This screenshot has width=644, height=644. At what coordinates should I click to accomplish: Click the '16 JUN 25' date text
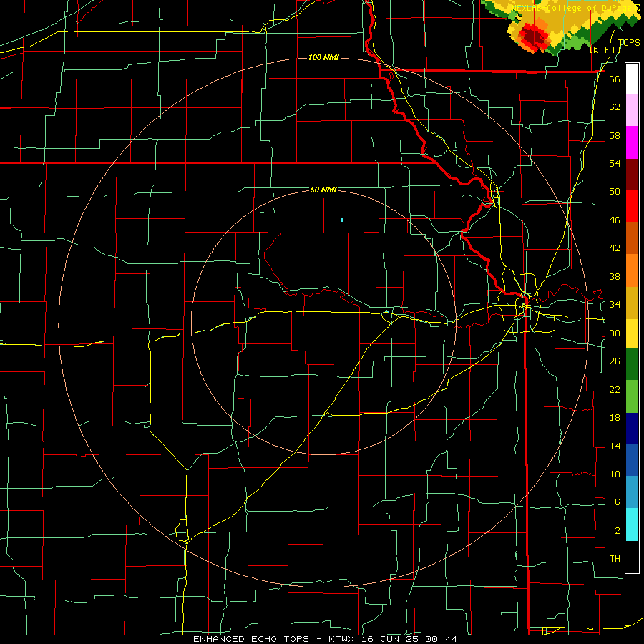pos(390,639)
